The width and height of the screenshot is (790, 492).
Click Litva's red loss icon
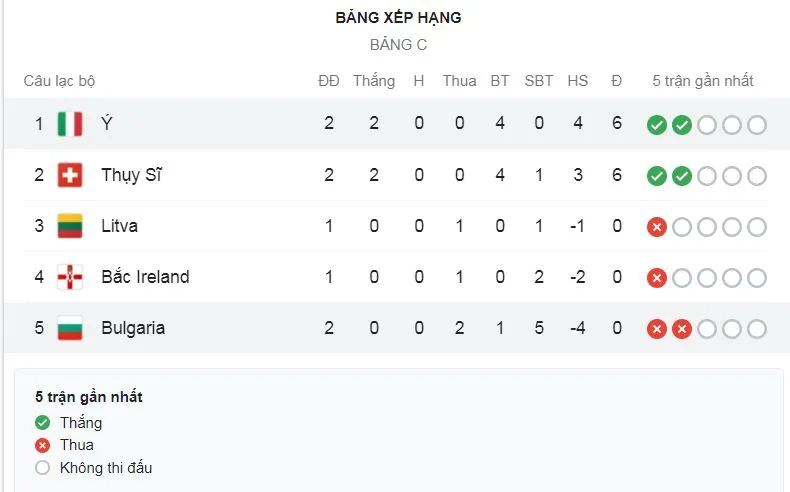pos(656,227)
